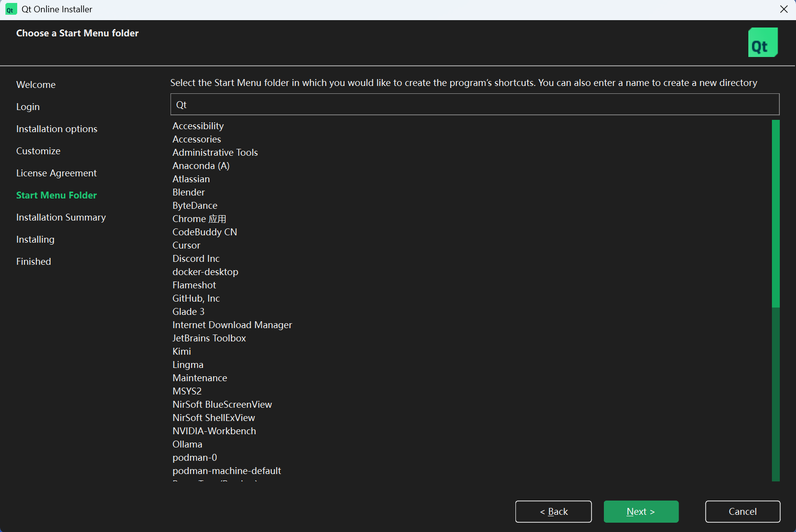Select the MSYS2 folder
Image resolution: width=796 pixels, height=532 pixels.
(187, 391)
